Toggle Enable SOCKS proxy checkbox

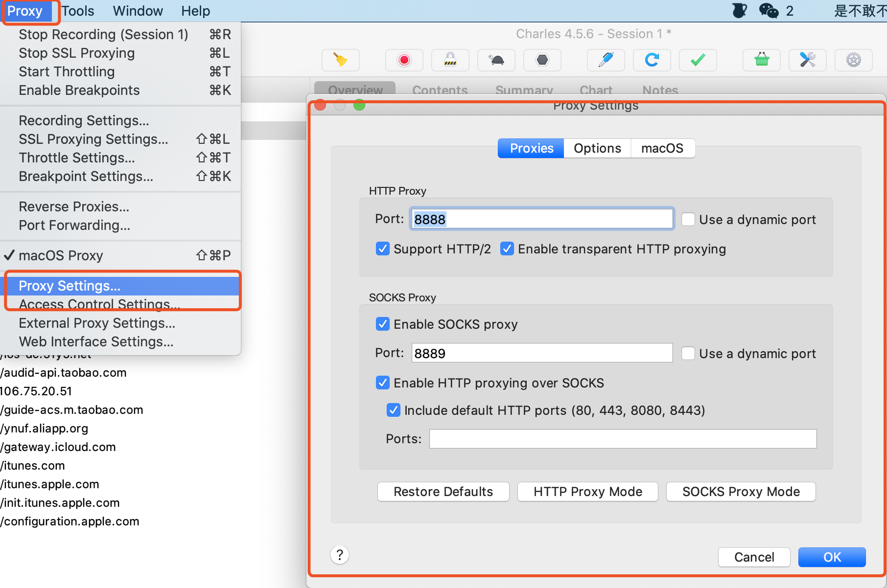coord(383,324)
